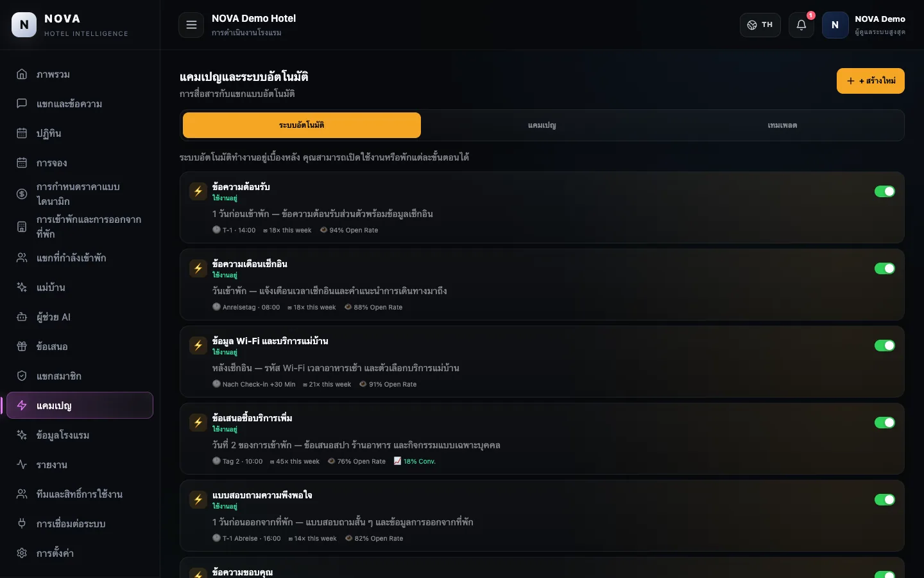924x578 pixels.
Task: Open the TH language selector
Action: pyautogui.click(x=760, y=25)
